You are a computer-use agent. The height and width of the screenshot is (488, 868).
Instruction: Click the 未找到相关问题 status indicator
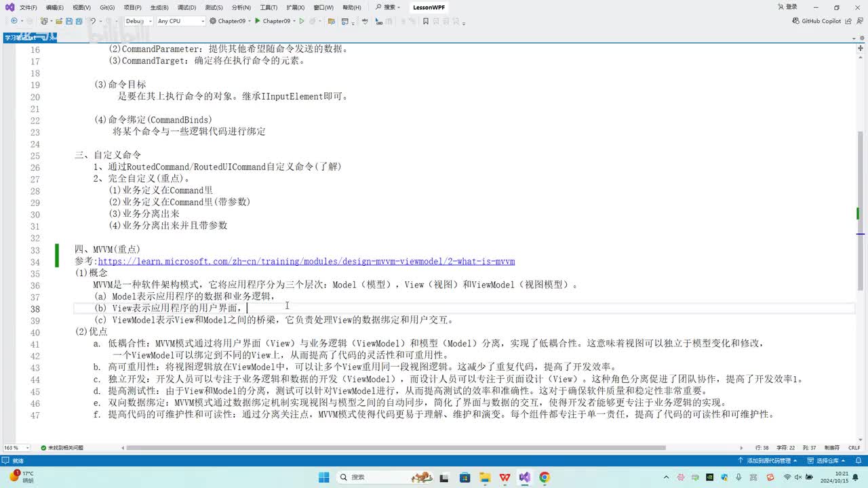(x=62, y=448)
